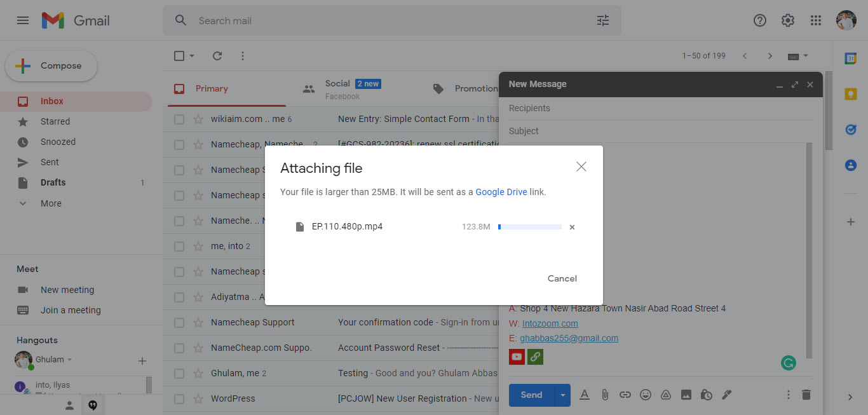
Task: Open compose more options menu
Action: click(789, 395)
